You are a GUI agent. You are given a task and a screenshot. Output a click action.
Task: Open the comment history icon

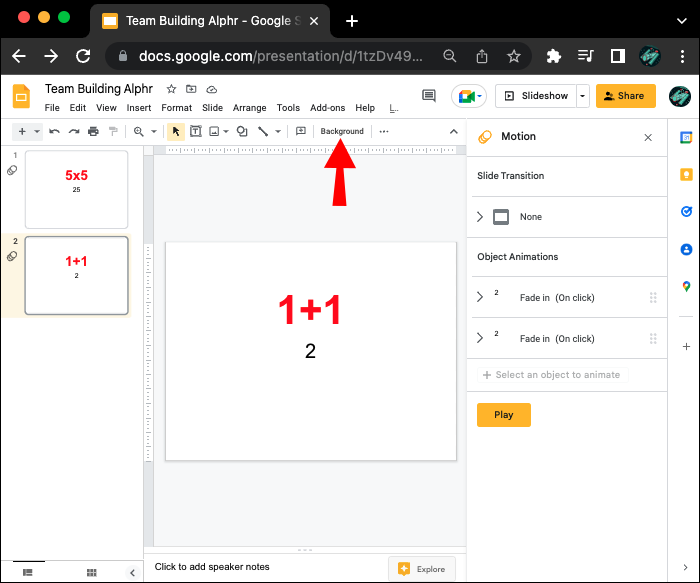[x=429, y=96]
